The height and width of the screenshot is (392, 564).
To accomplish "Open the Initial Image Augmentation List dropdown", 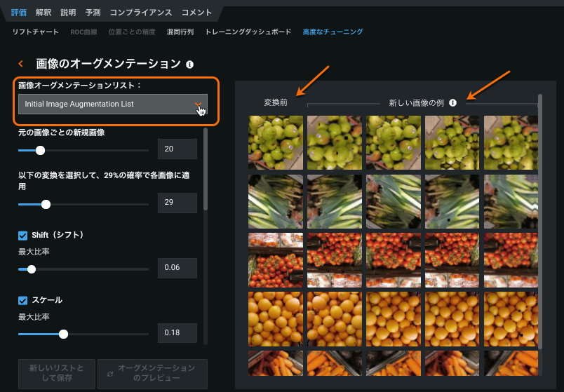I will [112, 104].
